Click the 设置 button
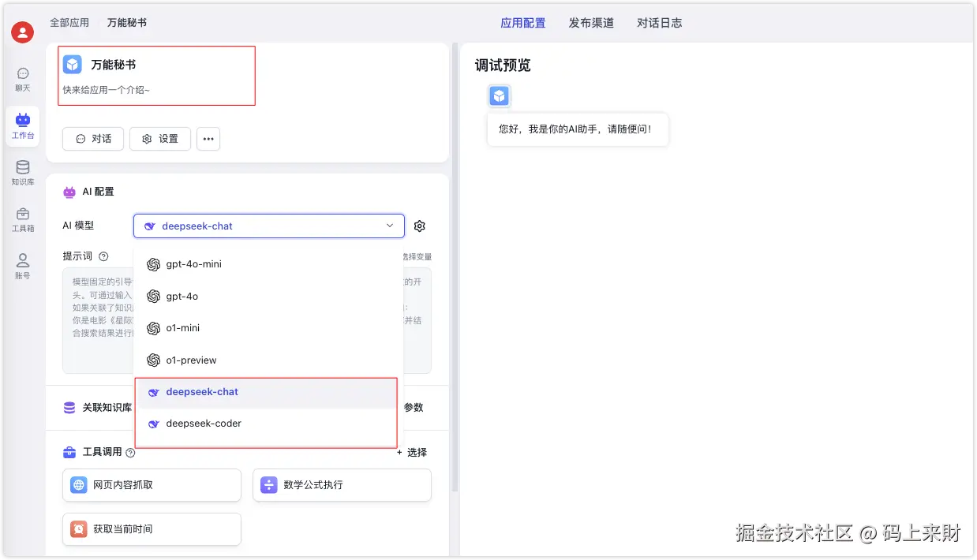The image size is (977, 560). pyautogui.click(x=160, y=139)
